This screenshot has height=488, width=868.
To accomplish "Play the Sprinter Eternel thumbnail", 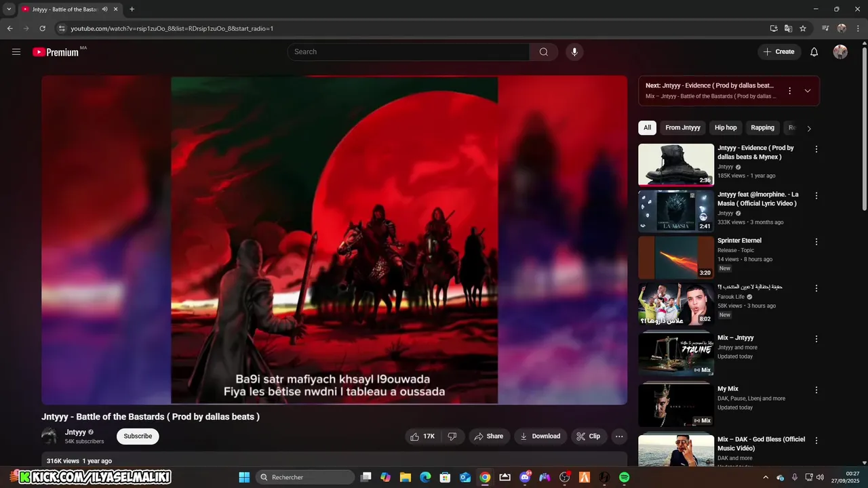I will 676,257.
